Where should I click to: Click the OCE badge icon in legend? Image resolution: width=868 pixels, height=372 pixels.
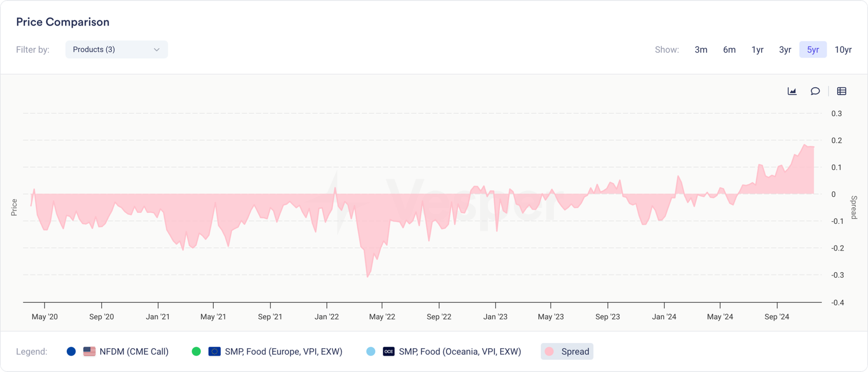[388, 351]
